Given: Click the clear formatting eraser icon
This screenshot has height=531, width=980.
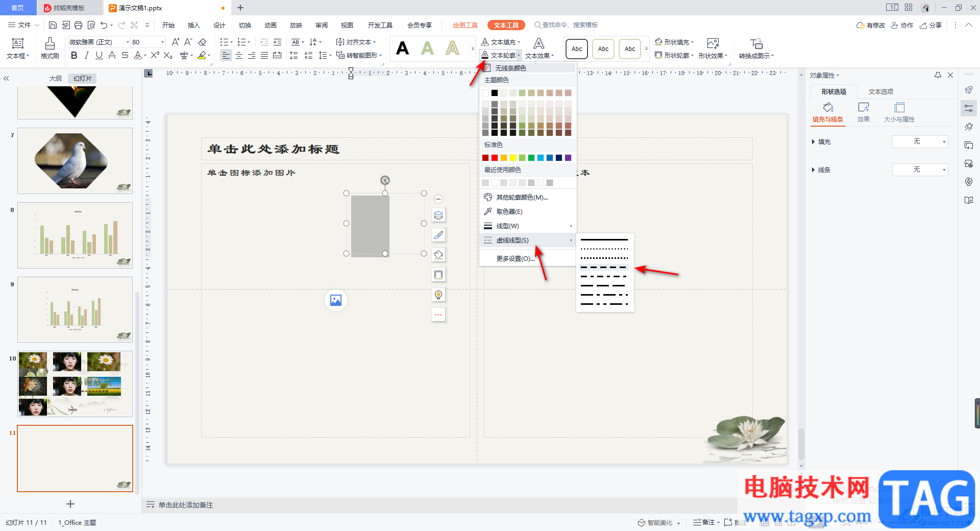Looking at the screenshot, I should pos(202,42).
